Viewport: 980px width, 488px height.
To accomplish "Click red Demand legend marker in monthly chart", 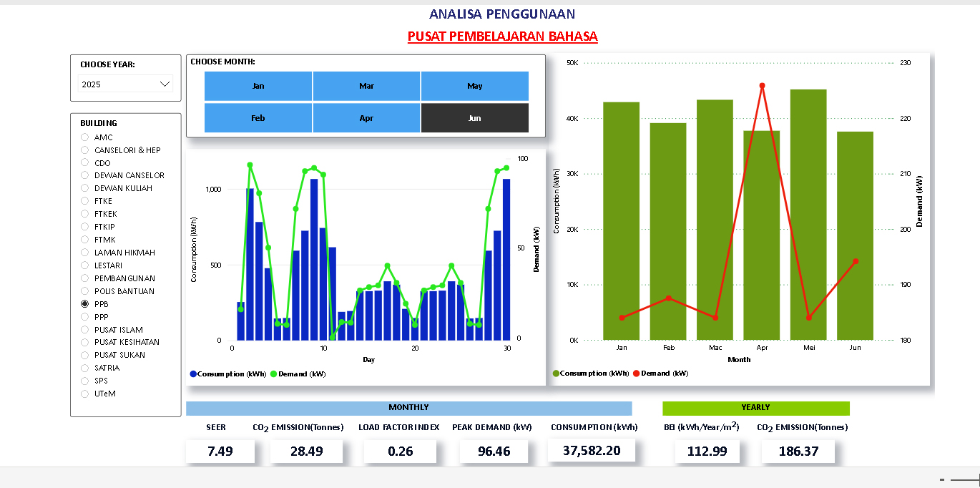I will 636,374.
